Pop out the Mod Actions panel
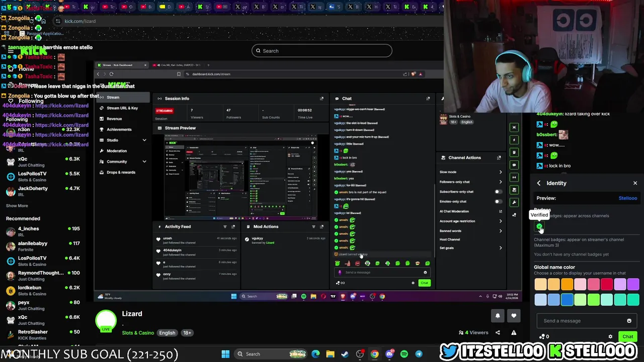Image resolution: width=644 pixels, height=362 pixels. pos(321,227)
